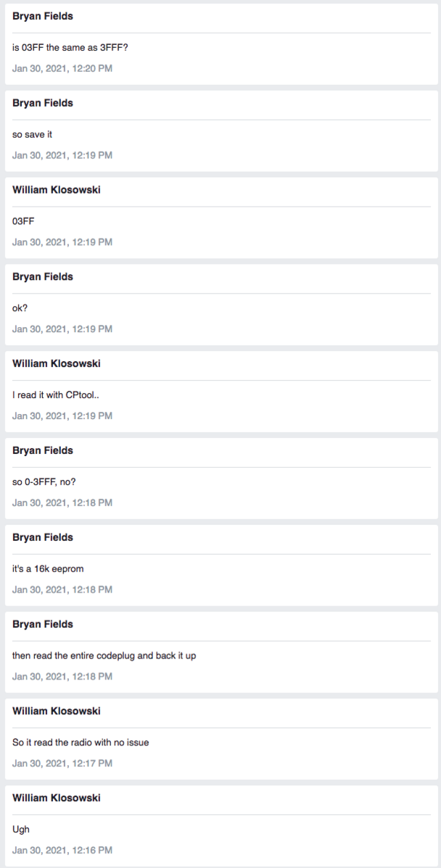This screenshot has height=868, width=441.
Task: Click the "03FF" message text
Action: pos(24,222)
